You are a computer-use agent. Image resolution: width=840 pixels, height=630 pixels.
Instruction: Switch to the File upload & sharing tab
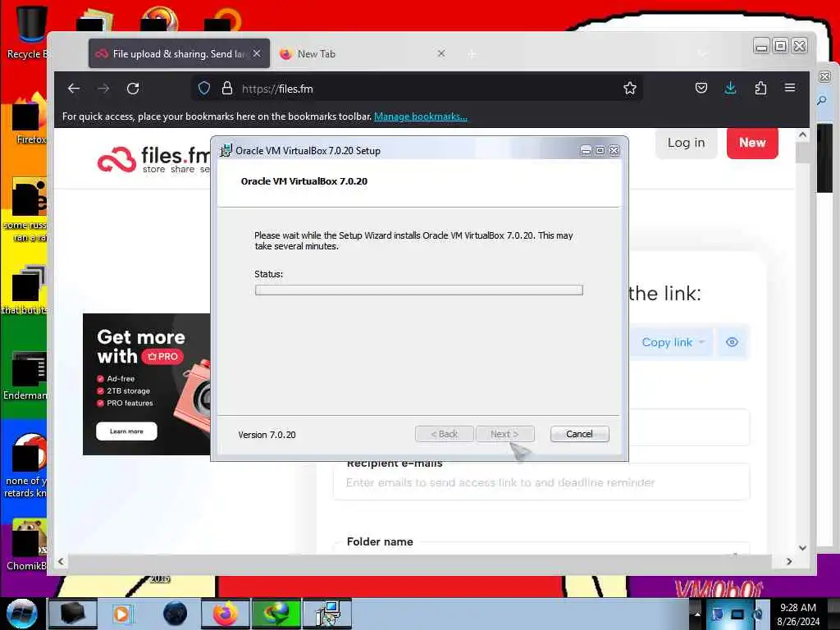click(x=180, y=53)
